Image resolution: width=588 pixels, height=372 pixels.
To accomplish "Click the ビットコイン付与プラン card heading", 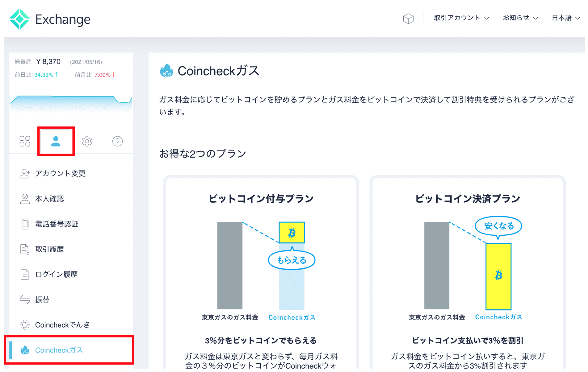I will click(261, 199).
